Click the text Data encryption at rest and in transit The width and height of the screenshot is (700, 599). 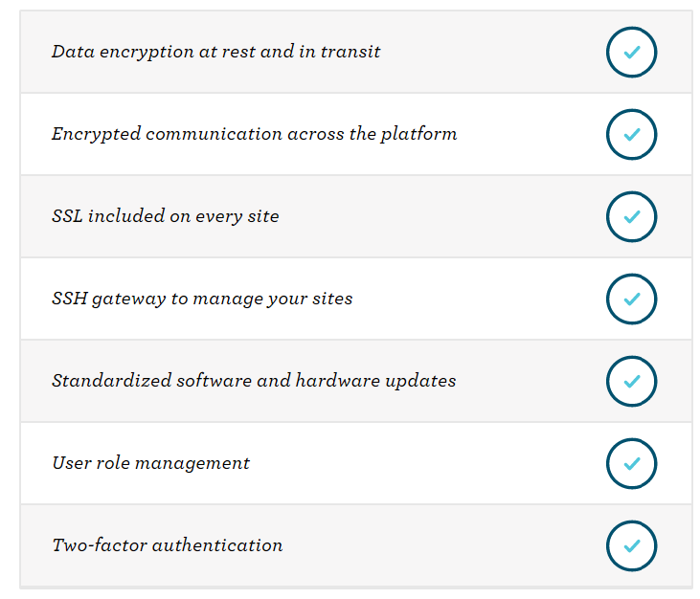(216, 53)
